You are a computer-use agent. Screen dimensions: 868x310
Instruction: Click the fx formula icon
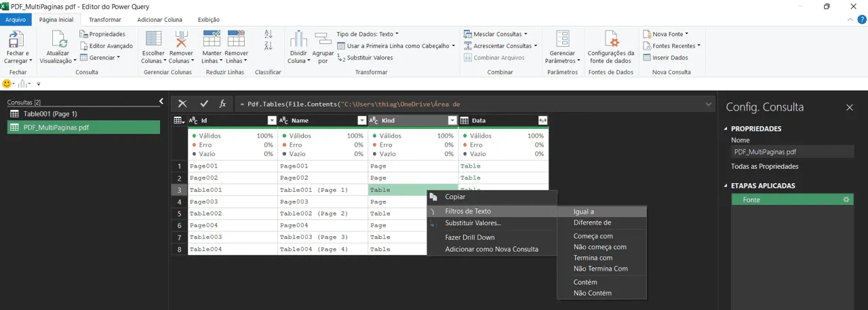[x=222, y=104]
